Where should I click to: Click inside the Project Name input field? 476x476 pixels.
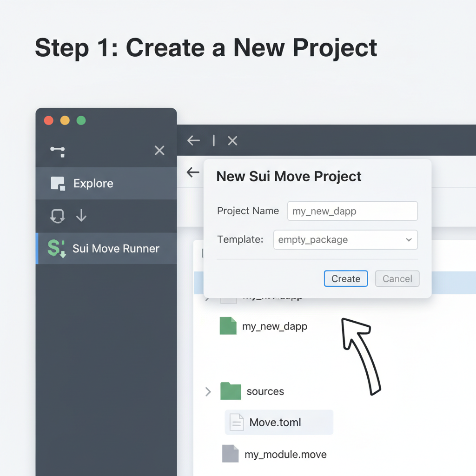coord(352,211)
